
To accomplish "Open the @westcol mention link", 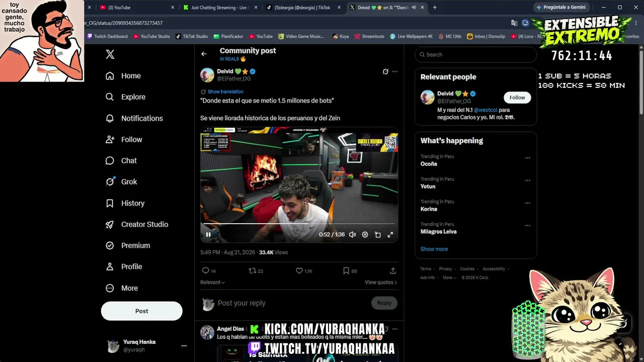I will coord(485,110).
